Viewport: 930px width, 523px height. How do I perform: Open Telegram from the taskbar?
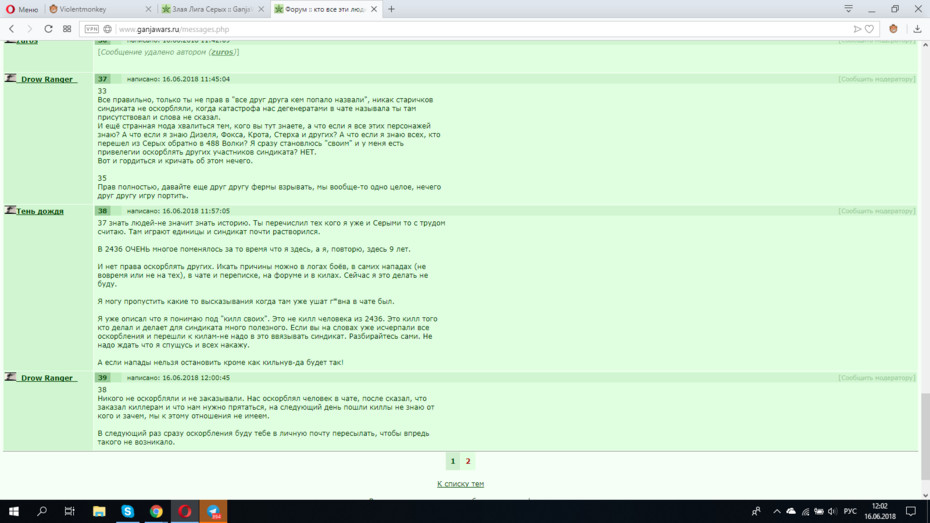point(213,511)
